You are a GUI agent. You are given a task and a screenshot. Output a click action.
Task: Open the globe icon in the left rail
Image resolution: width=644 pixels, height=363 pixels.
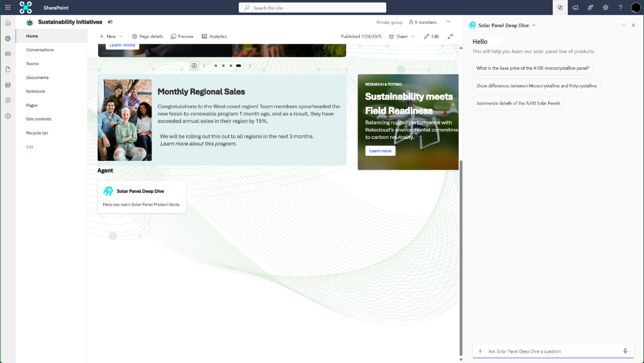point(8,38)
